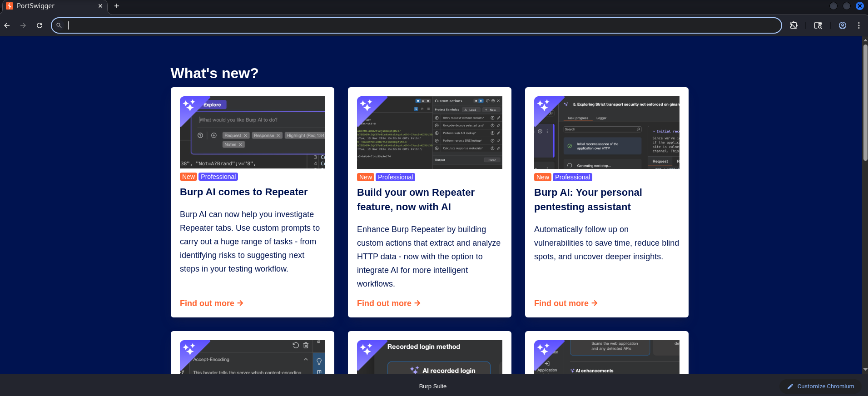The height and width of the screenshot is (396, 868).
Task: Click the Burp Suite link in footer
Action: (433, 386)
